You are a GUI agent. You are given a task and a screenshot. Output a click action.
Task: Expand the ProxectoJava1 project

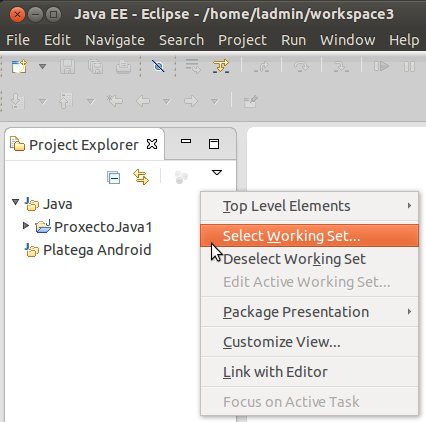(x=26, y=226)
